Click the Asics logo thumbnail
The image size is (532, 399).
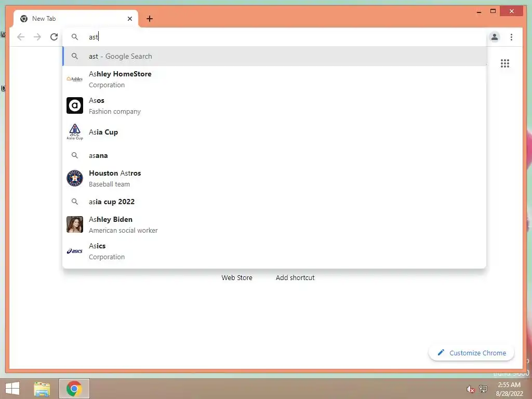(x=75, y=251)
